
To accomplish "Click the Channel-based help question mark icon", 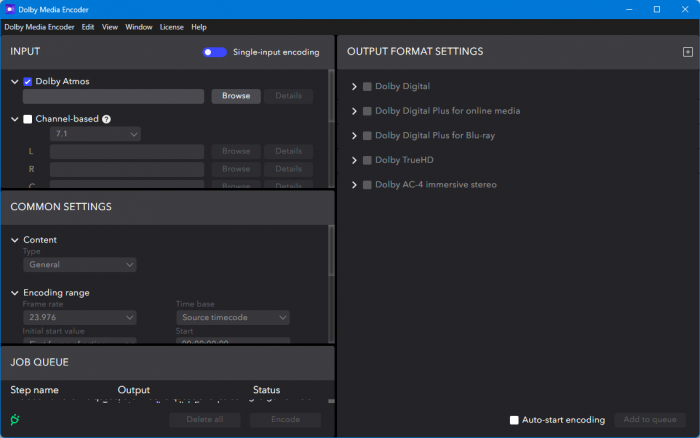I will tap(106, 119).
